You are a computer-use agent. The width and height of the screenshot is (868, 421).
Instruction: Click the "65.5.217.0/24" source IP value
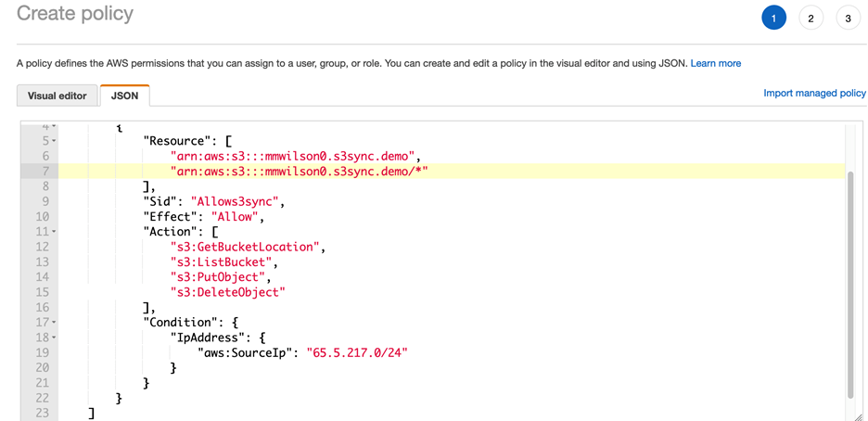pos(357,352)
